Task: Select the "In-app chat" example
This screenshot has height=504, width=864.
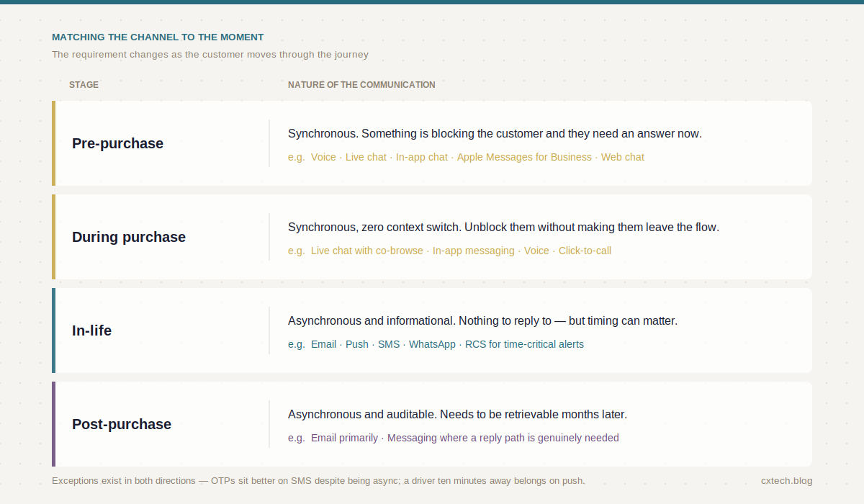Action: pos(422,157)
